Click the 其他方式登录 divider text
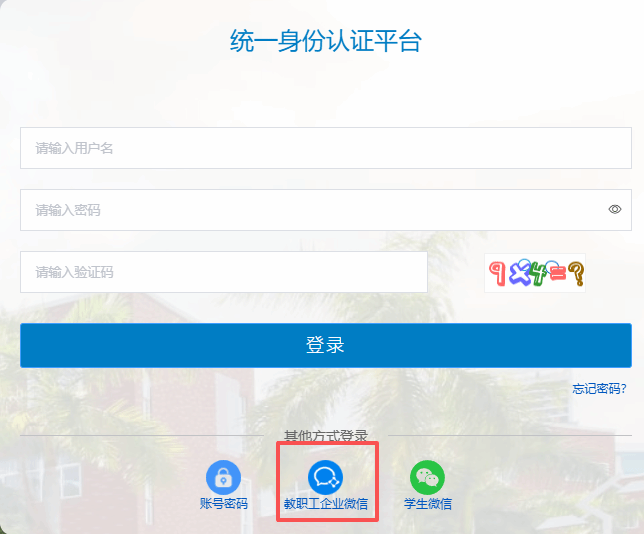This screenshot has height=534, width=644. click(x=326, y=436)
